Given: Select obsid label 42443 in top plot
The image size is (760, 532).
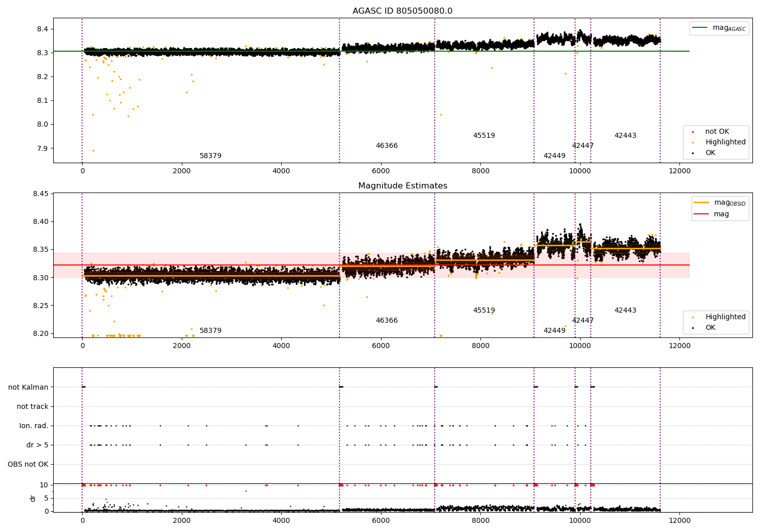Looking at the screenshot, I should tap(625, 136).
